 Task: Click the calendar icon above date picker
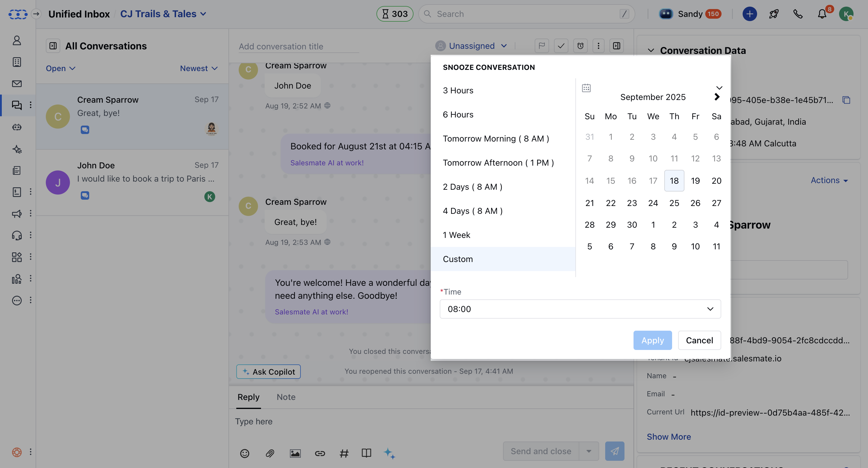(586, 88)
